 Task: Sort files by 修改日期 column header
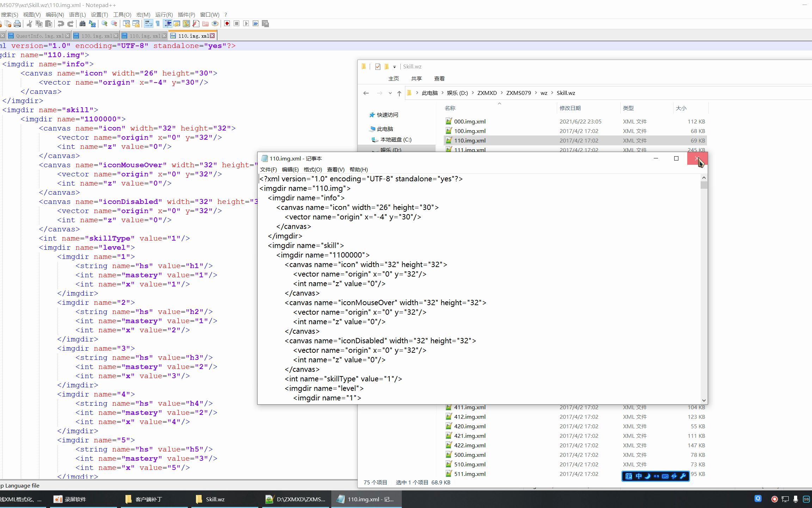pyautogui.click(x=588, y=108)
